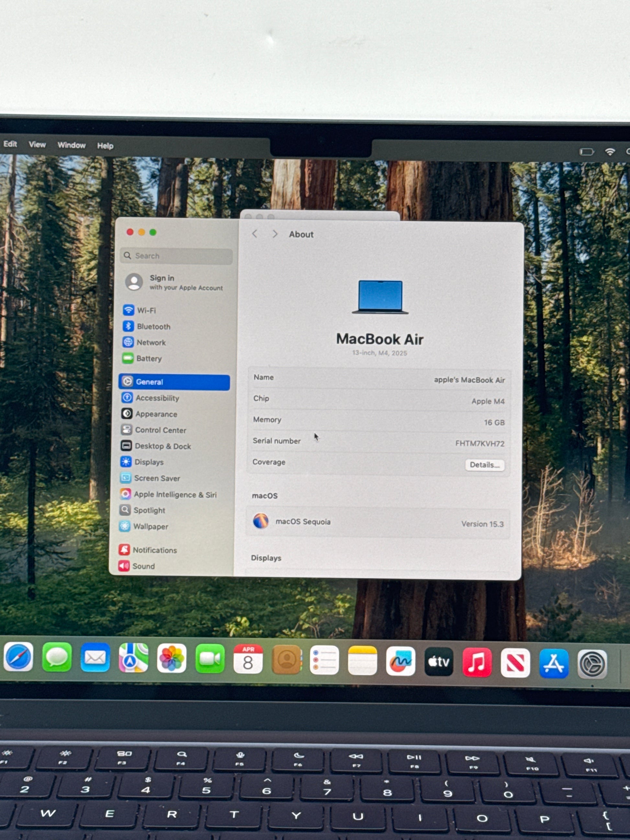Screen dimensions: 630x840
Task: Click the macOS Sequoia version row
Action: pos(378,522)
